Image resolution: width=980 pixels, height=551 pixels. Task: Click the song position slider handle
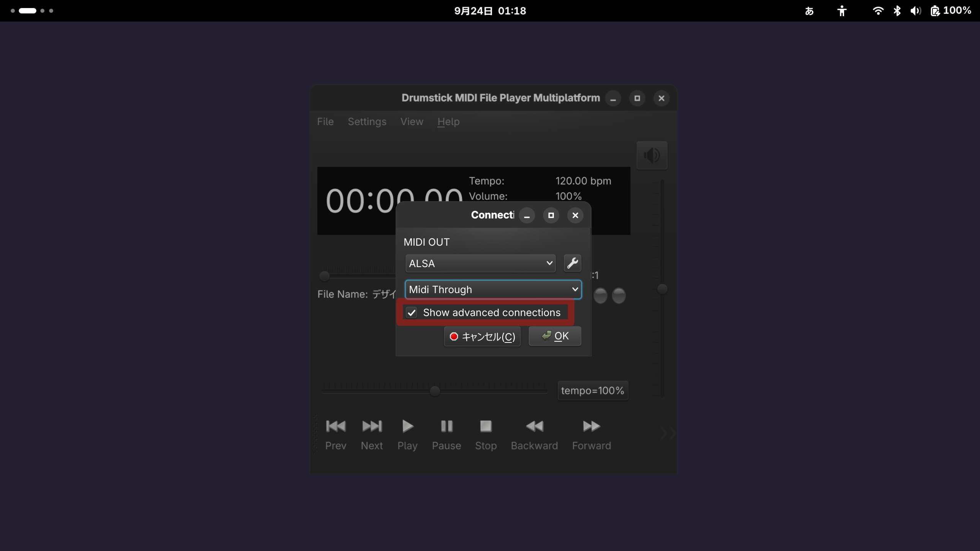(x=324, y=276)
